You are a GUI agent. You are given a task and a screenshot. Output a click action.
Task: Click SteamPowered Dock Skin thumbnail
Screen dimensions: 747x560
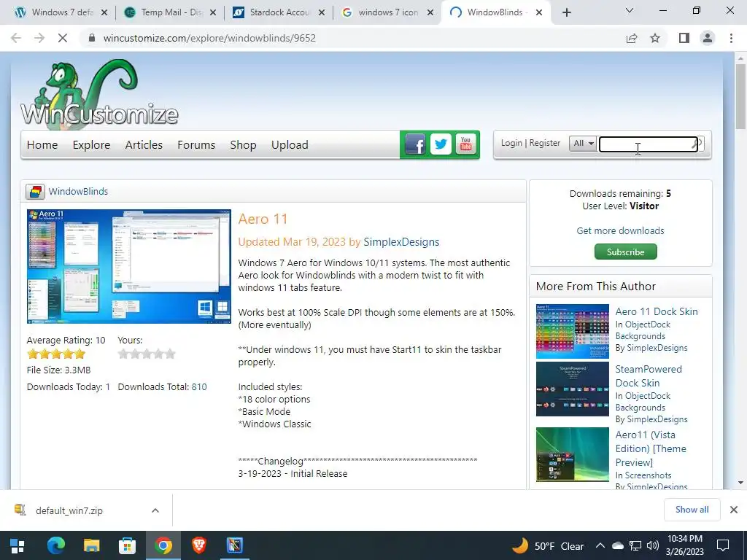pos(572,389)
